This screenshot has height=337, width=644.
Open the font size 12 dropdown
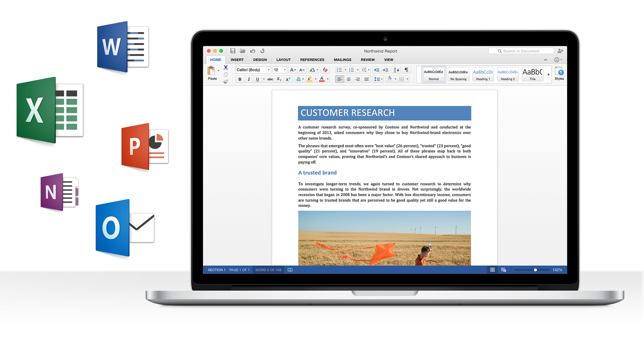pyautogui.click(x=285, y=70)
